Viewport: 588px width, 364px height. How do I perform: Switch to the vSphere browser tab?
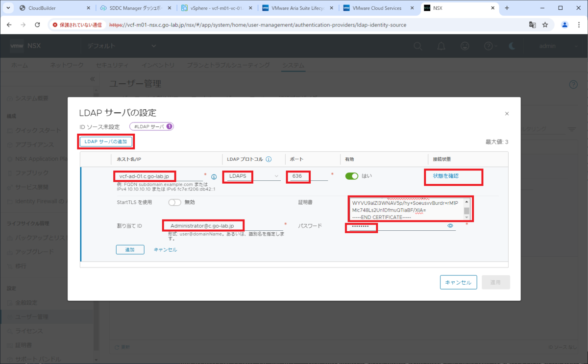tap(217, 8)
